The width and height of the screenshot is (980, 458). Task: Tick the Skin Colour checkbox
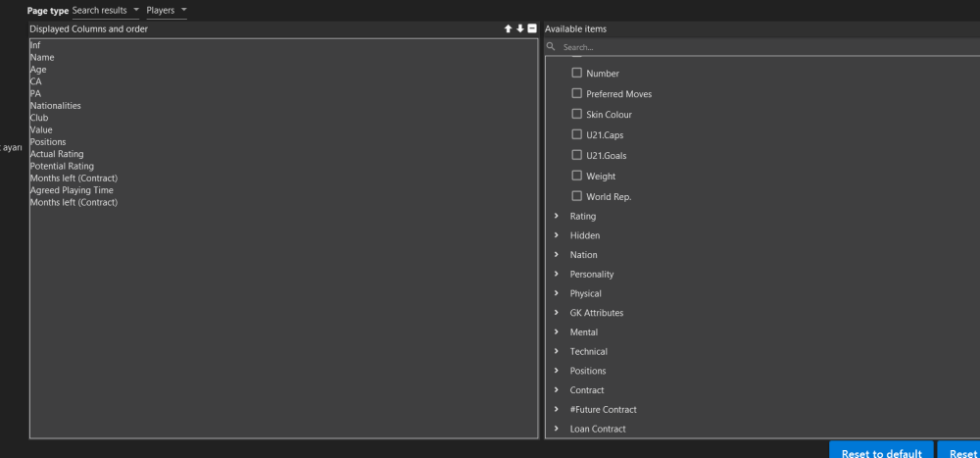577,115
